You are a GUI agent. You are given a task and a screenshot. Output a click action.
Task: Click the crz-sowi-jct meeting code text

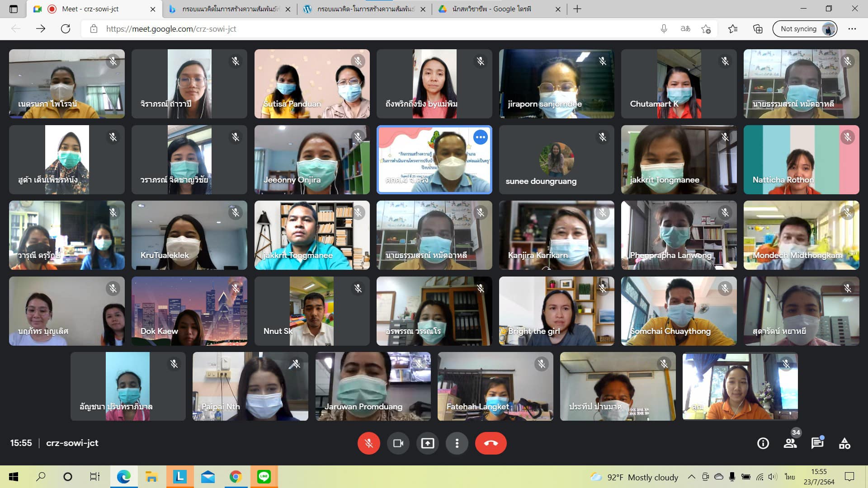click(72, 443)
